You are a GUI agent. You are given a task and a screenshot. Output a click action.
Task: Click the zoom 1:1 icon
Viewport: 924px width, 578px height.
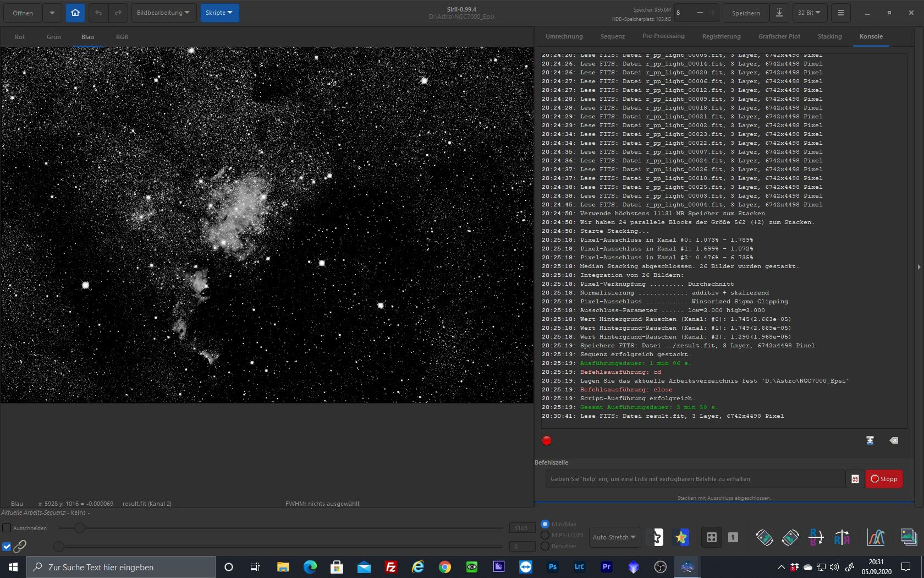733,537
